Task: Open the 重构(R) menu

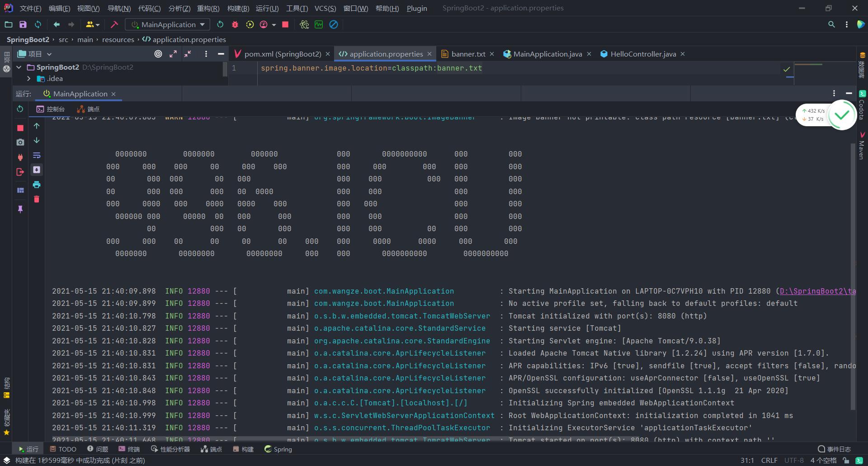Action: point(208,8)
